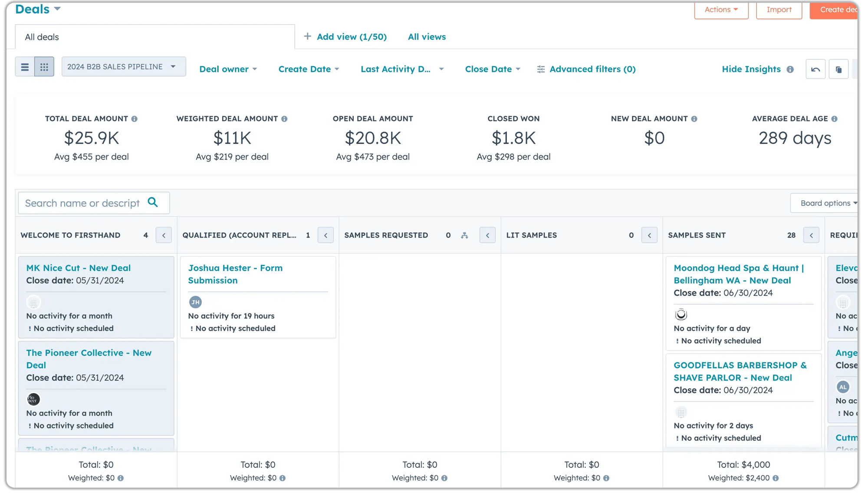Click the search name or description field
The width and height of the screenshot is (868, 496).
[82, 202]
